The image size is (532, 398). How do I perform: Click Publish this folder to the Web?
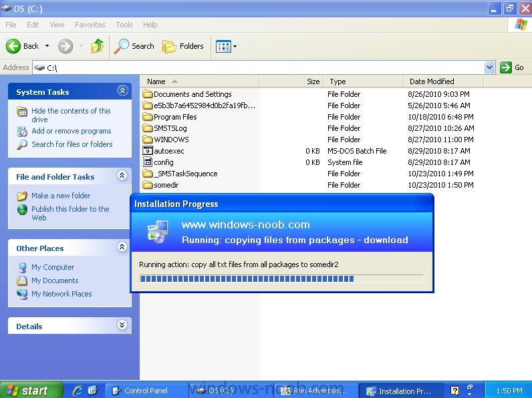(70, 213)
